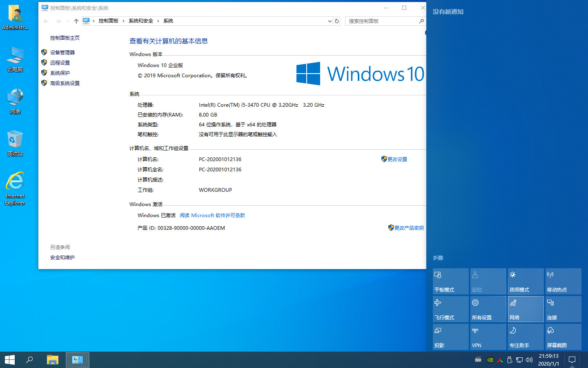Image resolution: width=588 pixels, height=368 pixels.
Task: Open 投影 project quick action tile
Action: pyautogui.click(x=451, y=337)
